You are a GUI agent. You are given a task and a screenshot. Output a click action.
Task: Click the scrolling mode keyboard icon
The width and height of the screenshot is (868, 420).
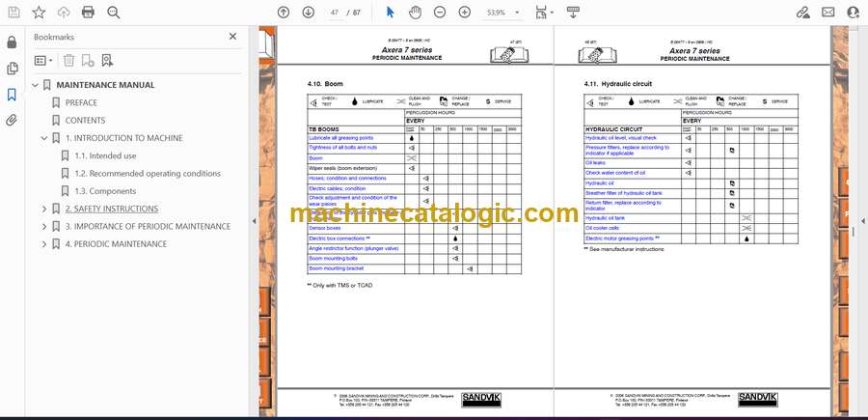[x=573, y=13]
